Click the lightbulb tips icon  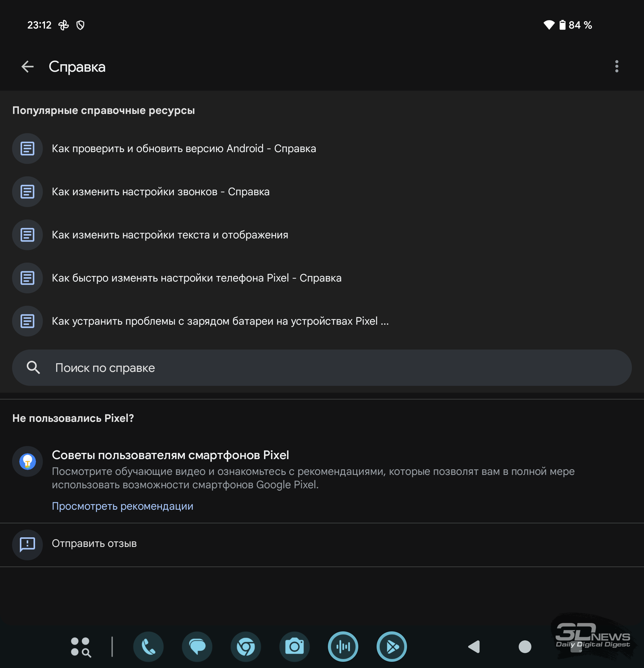point(27,462)
